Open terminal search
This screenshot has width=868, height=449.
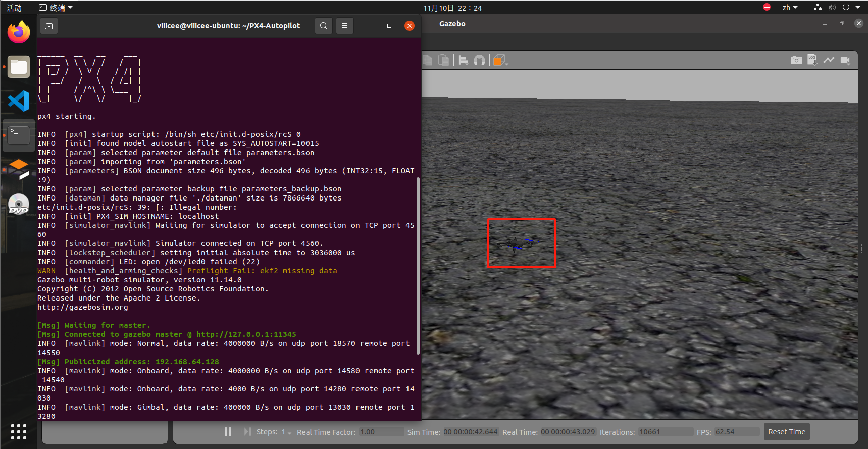[324, 26]
